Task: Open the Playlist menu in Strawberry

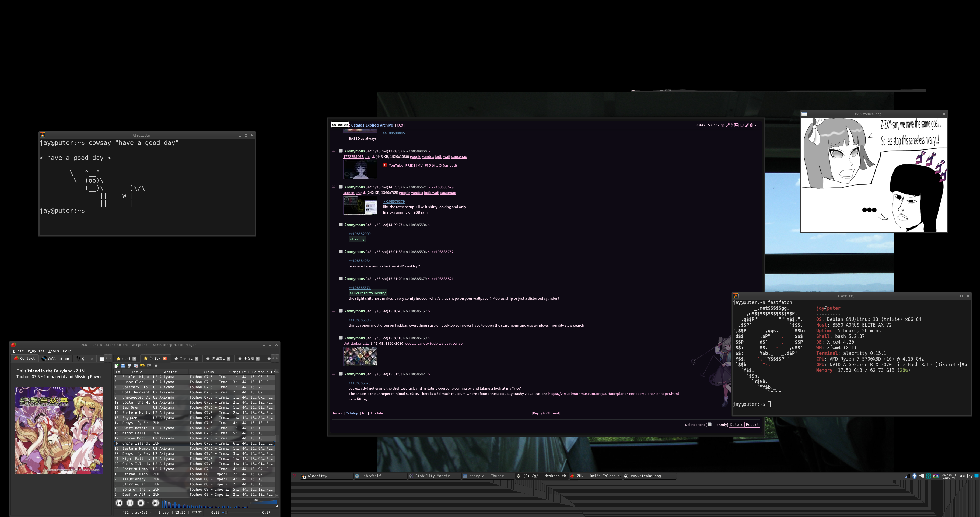Action: [36, 351]
